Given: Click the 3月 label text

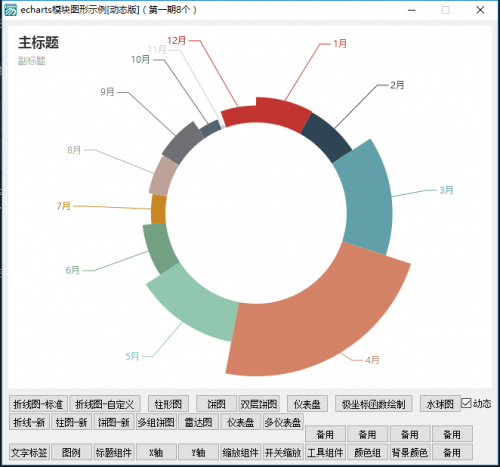Looking at the screenshot, I should coord(446,190).
